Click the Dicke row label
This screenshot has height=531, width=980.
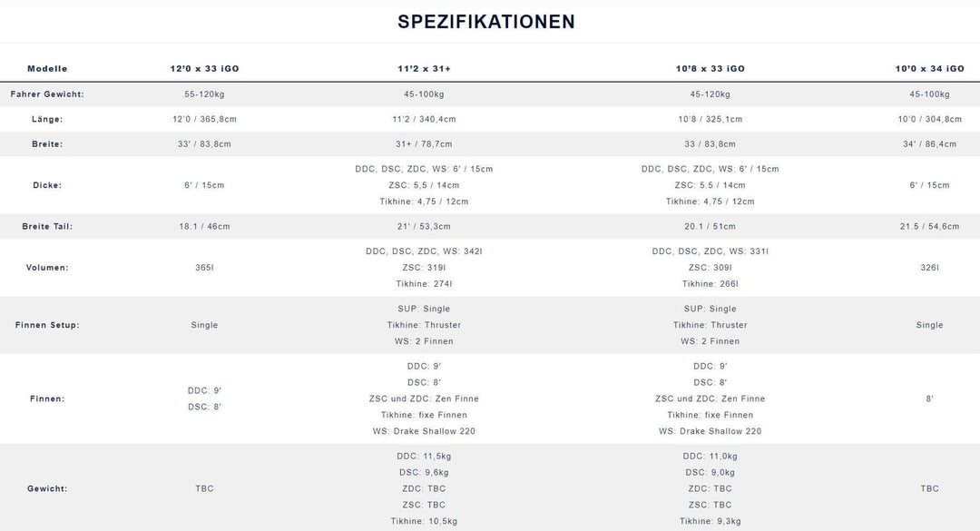[x=47, y=185]
